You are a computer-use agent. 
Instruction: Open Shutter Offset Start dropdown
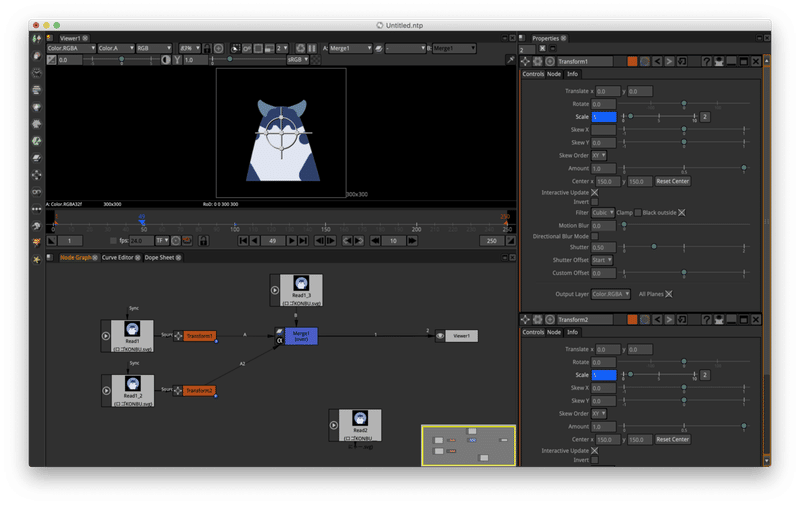602,260
